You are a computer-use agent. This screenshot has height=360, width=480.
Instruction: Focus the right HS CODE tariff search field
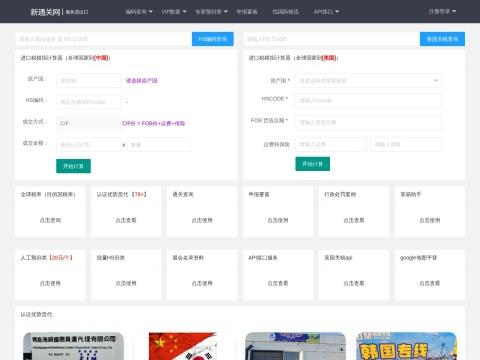332,39
